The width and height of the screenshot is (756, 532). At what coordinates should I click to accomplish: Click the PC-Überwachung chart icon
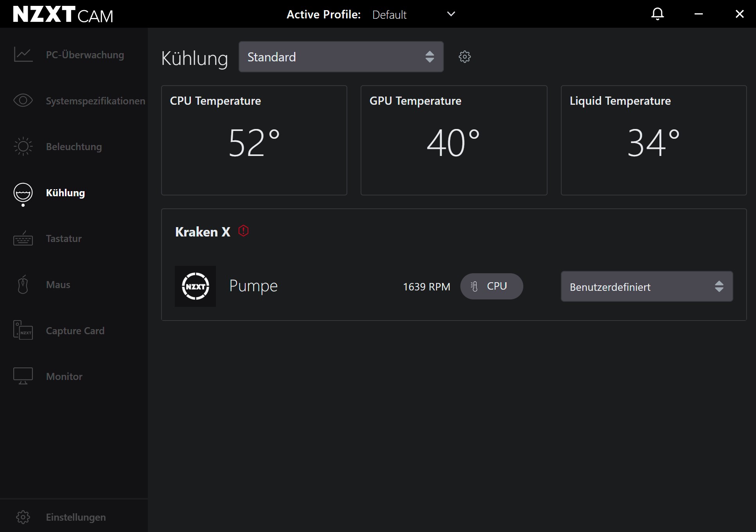[x=23, y=55]
